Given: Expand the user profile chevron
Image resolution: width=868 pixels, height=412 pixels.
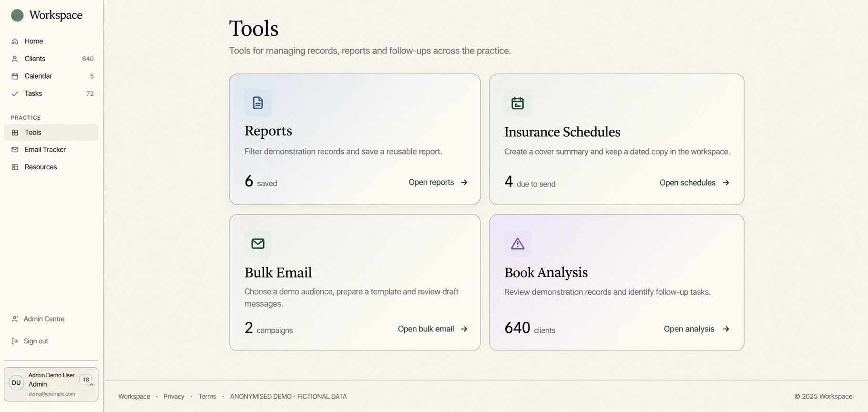Looking at the screenshot, I should coord(92,385).
